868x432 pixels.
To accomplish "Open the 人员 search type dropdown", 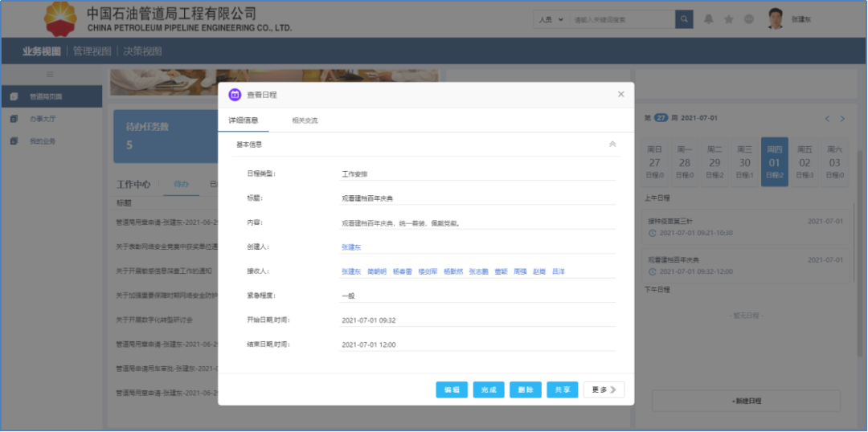I will (x=551, y=19).
